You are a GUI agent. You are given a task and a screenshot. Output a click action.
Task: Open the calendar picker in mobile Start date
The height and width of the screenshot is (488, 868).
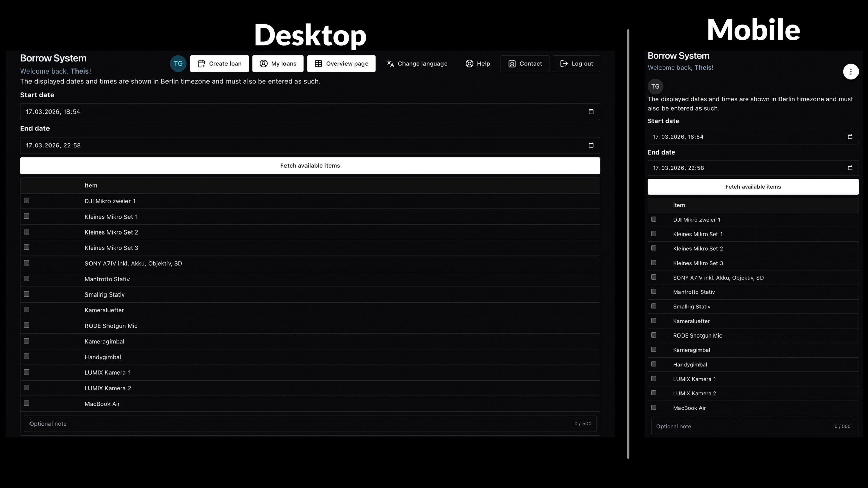pos(850,137)
